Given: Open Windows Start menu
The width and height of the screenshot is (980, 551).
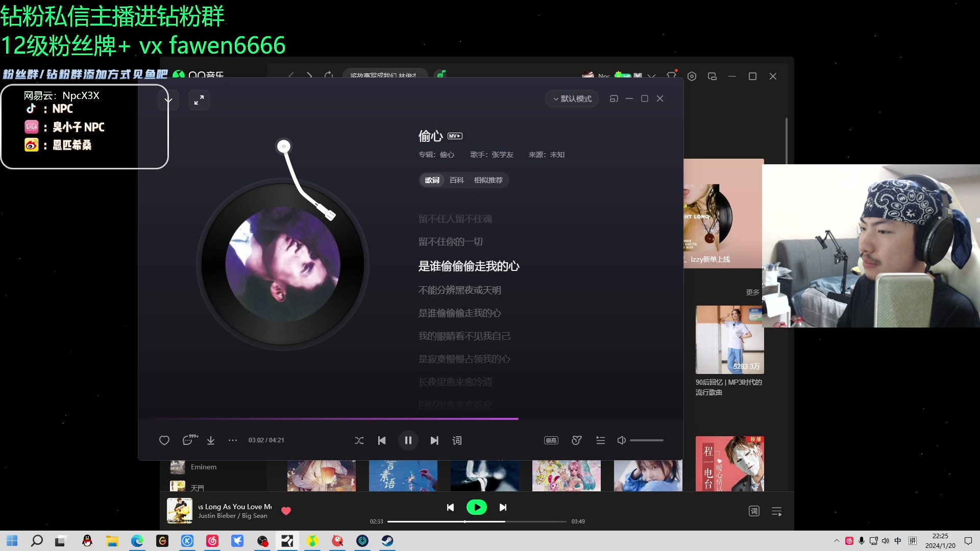Looking at the screenshot, I should click(12, 541).
